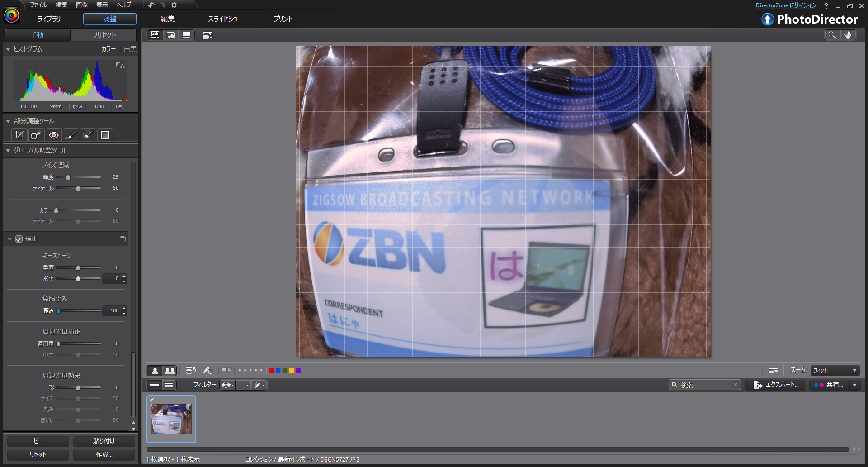Image resolution: width=868 pixels, height=467 pixels.
Task: Switch to the ライブラリー module
Action: click(x=52, y=19)
